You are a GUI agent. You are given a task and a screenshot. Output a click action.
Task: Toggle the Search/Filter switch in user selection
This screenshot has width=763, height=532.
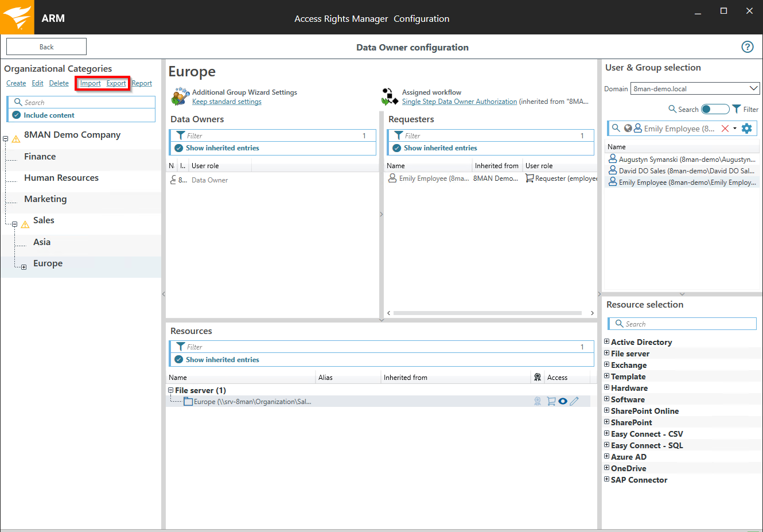pyautogui.click(x=715, y=109)
